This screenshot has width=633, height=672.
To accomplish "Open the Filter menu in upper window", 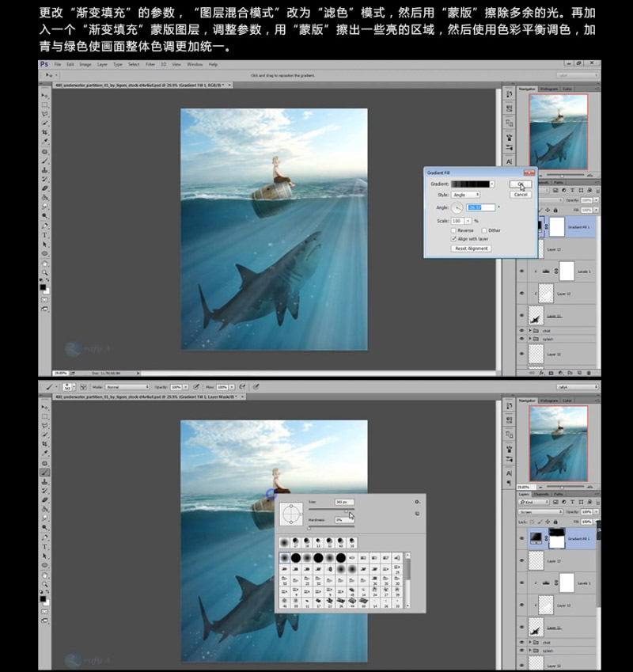I will (x=150, y=64).
